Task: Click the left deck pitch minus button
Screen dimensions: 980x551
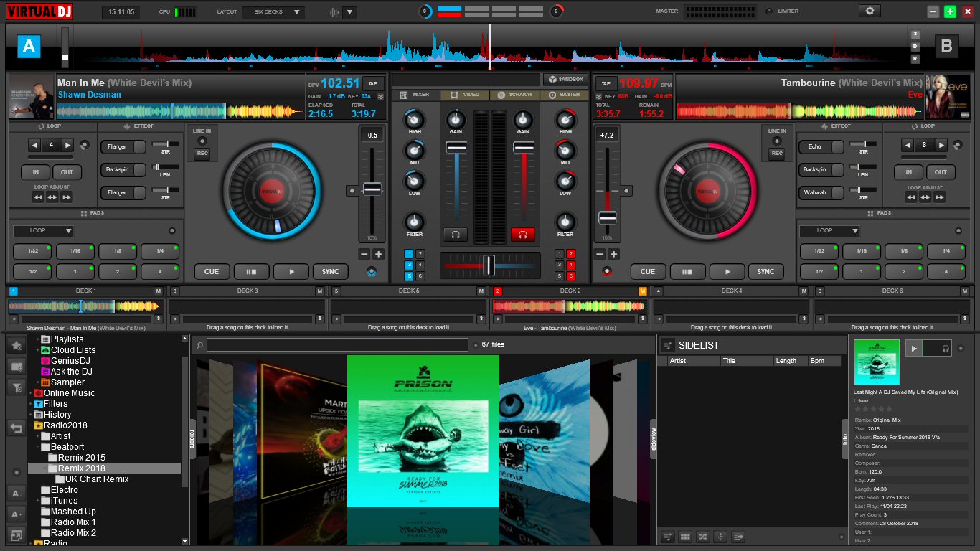Action: pyautogui.click(x=364, y=254)
